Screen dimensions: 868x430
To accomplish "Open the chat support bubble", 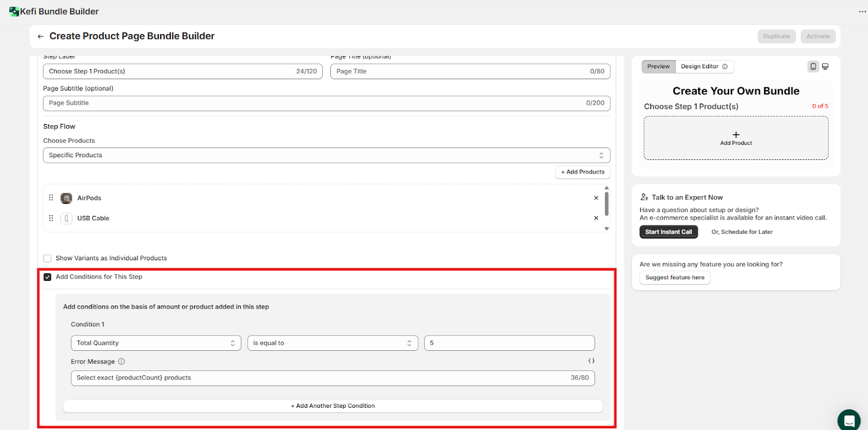I will coord(848,420).
